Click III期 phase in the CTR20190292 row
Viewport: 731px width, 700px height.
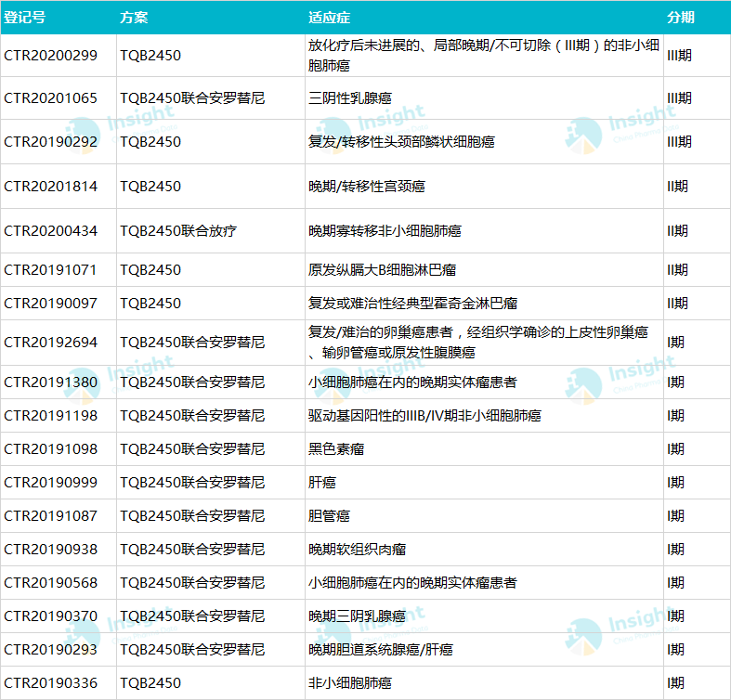coord(679,142)
